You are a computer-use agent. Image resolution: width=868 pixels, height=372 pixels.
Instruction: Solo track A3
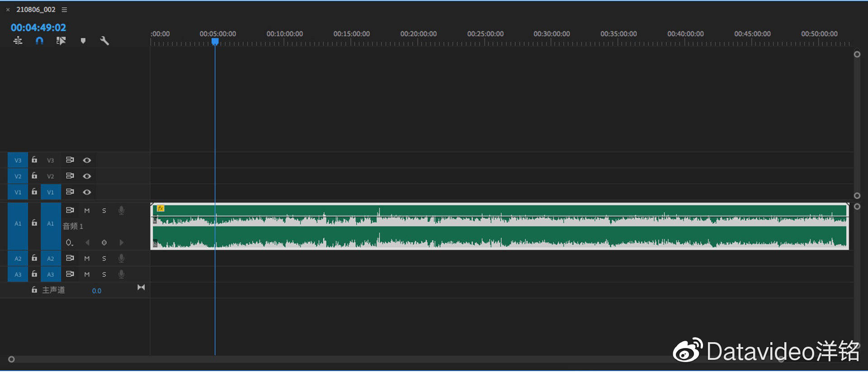104,274
